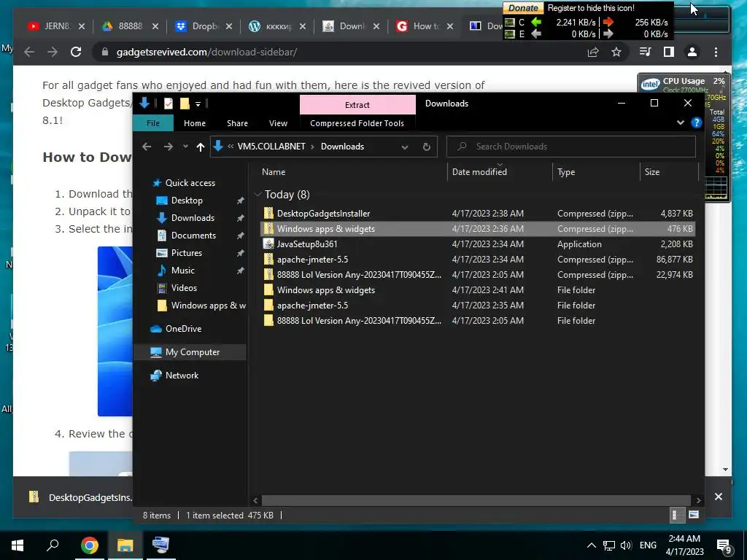Click Chrome back navigation arrow
Image resolution: width=747 pixels, height=560 pixels.
(x=29, y=52)
